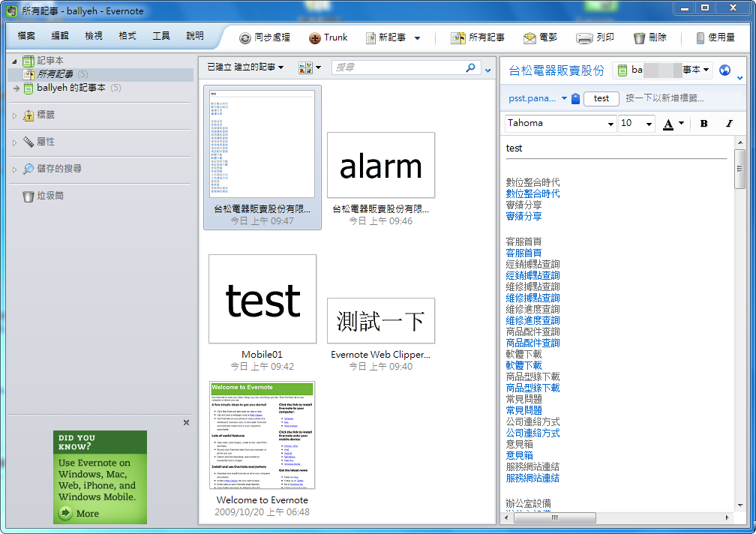Expand search options chevron beside search box
The height and width of the screenshot is (534, 756).
[x=488, y=70]
